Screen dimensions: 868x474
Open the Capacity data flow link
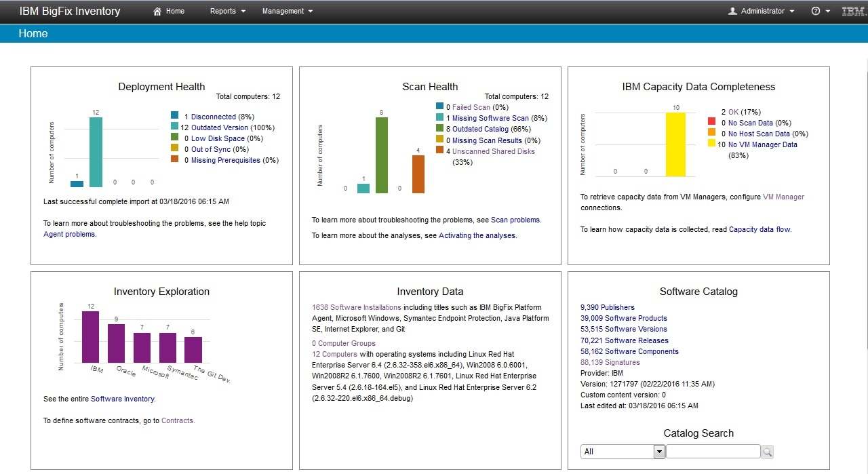[x=759, y=229]
